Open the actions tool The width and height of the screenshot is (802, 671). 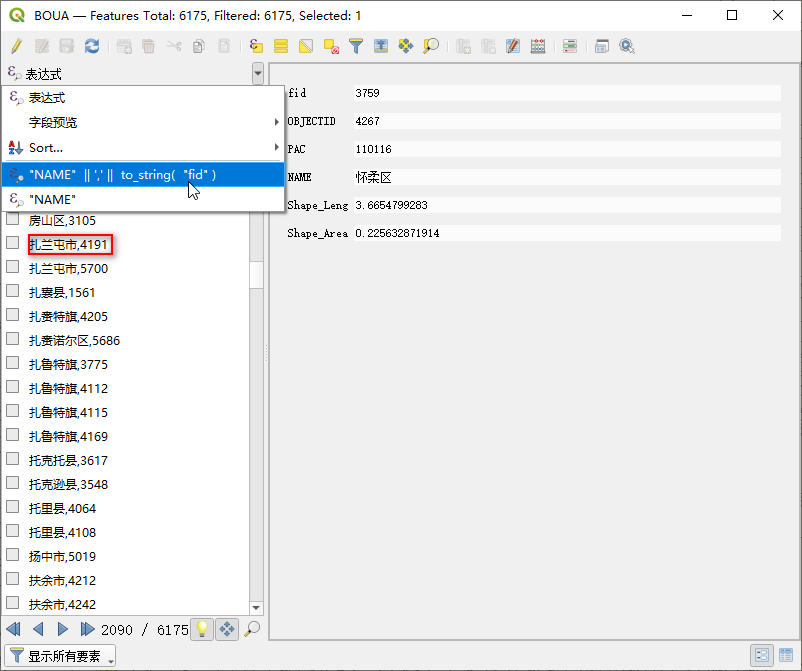coord(627,46)
